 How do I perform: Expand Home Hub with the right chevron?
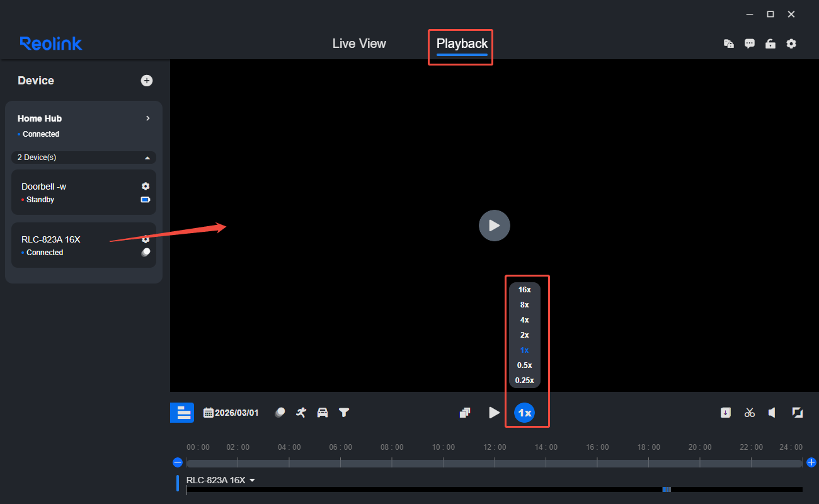(x=148, y=118)
